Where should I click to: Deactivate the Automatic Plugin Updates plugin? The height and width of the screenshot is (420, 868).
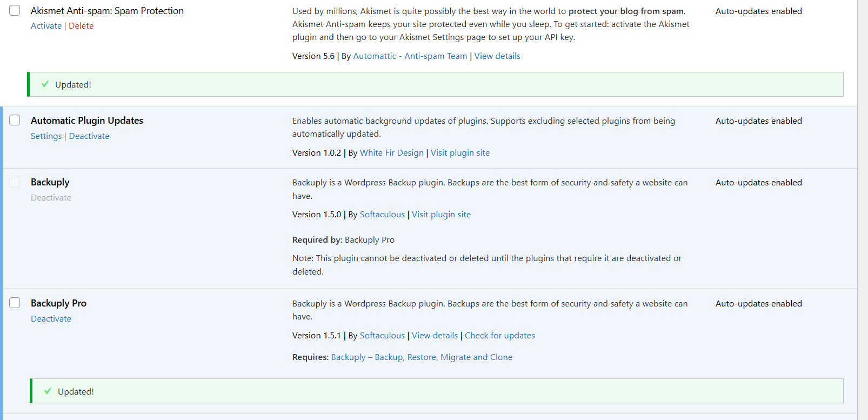[x=89, y=136]
